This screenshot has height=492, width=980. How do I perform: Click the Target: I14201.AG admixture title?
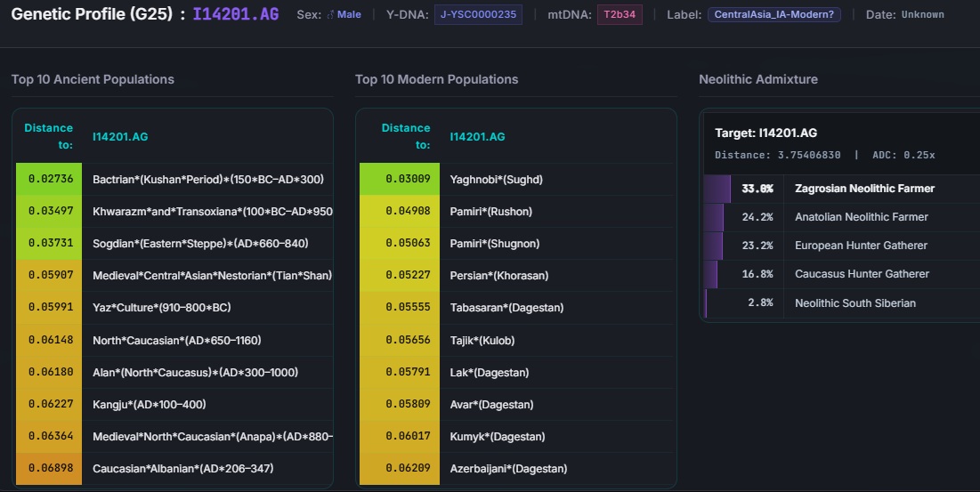(765, 133)
